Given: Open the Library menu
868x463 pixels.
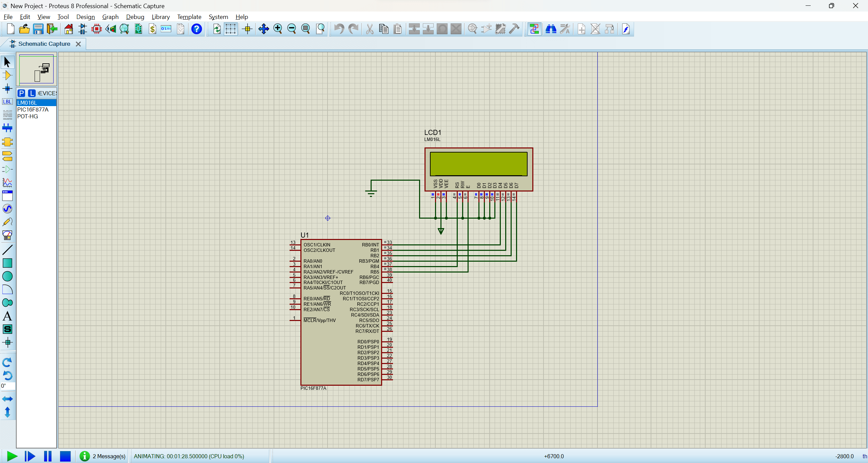Looking at the screenshot, I should pos(160,17).
